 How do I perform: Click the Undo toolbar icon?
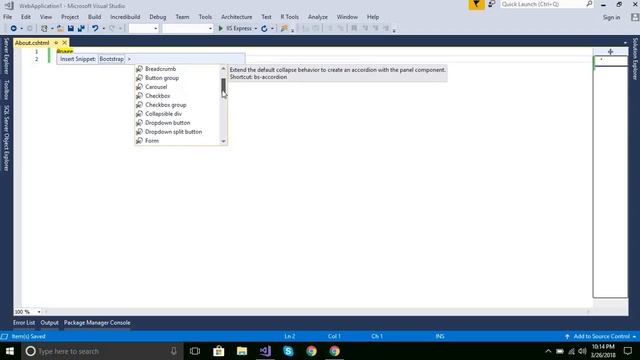[x=95, y=29]
